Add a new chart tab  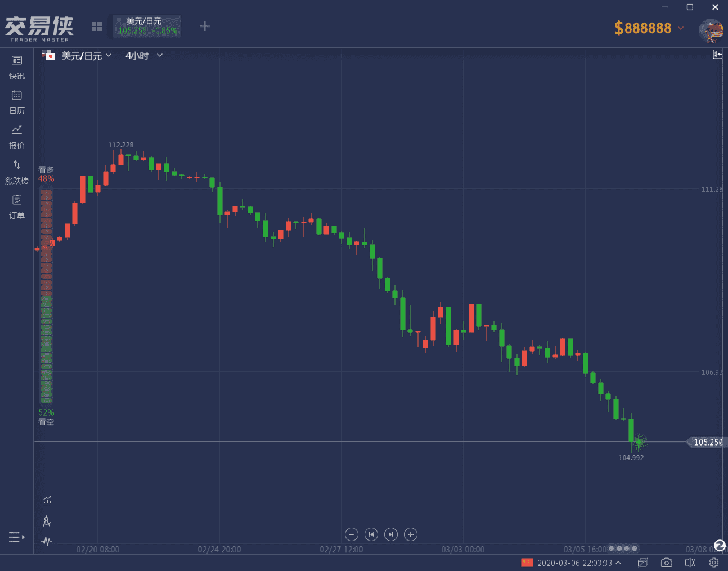205,26
